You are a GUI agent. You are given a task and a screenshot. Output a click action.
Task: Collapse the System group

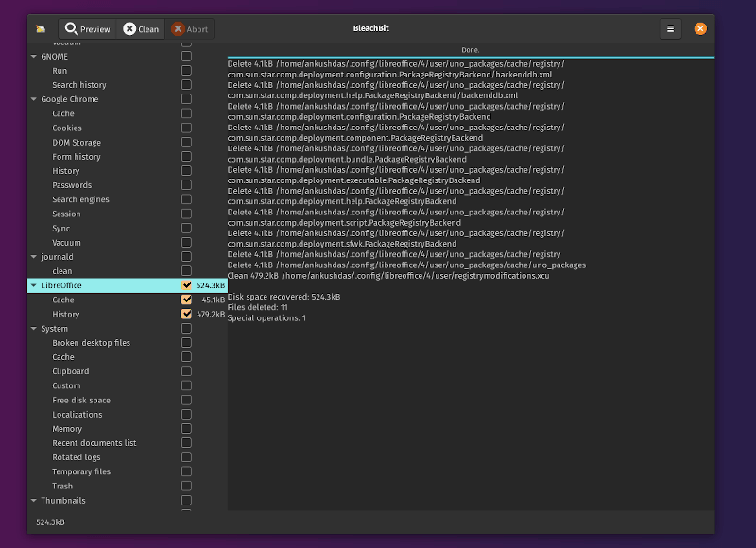pyautogui.click(x=34, y=329)
